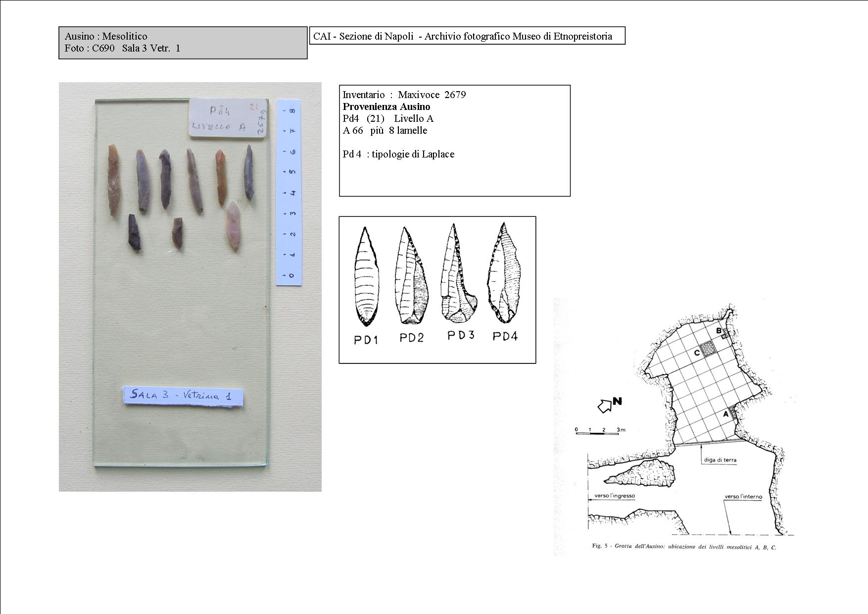
Task: Click the 'verso l'interno' map label
Action: coord(743,497)
